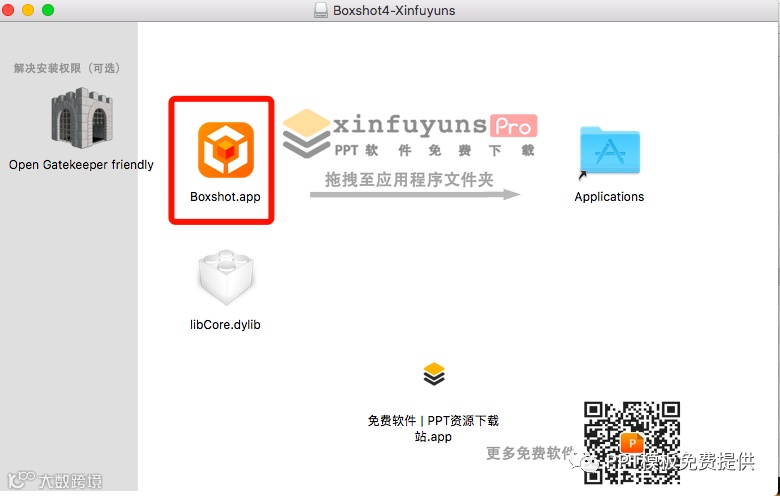Click the Open Gatekeeper friendly label
The height and width of the screenshot is (496, 780).
coord(81,165)
